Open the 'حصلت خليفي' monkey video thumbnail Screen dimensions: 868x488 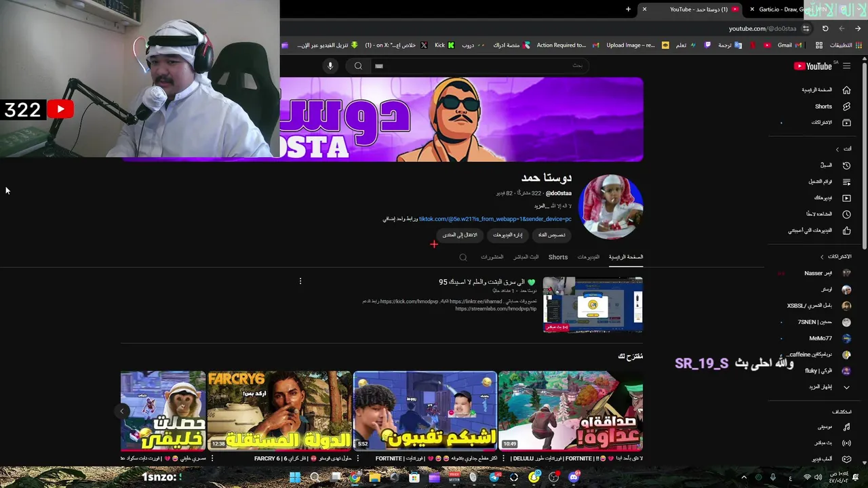pos(163,411)
